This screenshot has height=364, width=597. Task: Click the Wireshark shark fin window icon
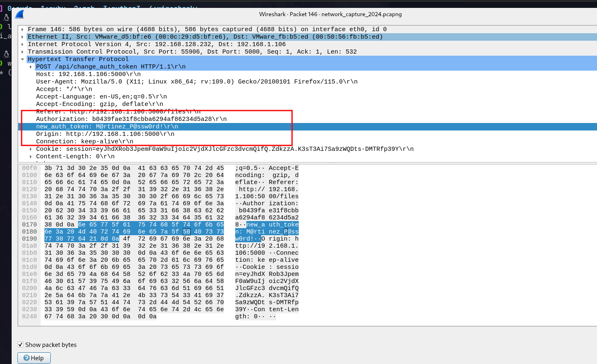tap(20, 15)
